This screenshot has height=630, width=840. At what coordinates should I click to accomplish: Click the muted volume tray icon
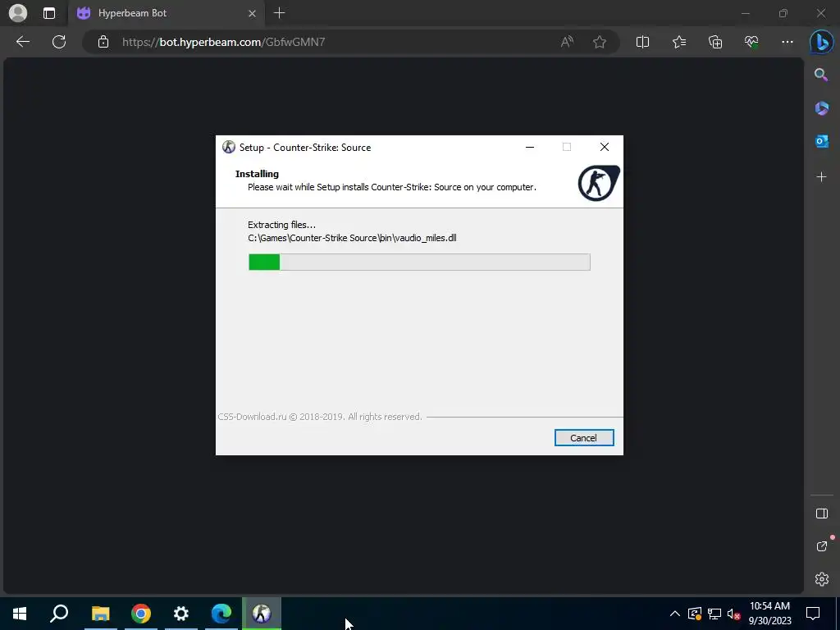733,614
